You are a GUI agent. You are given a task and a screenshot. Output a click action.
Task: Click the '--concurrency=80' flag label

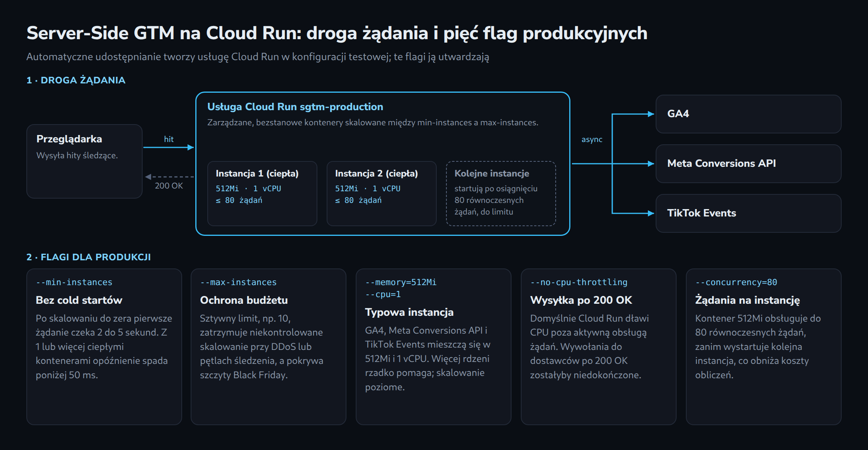click(x=736, y=282)
